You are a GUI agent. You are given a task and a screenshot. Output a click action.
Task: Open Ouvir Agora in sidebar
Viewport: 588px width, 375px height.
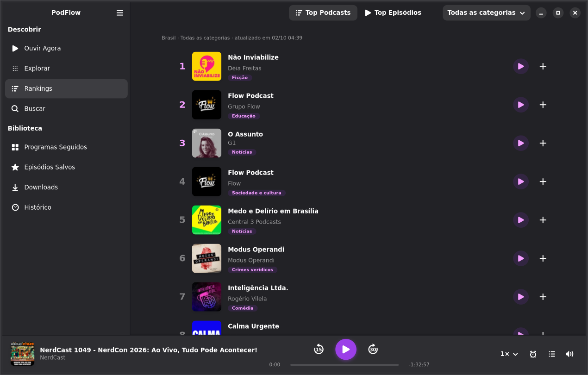pyautogui.click(x=66, y=48)
